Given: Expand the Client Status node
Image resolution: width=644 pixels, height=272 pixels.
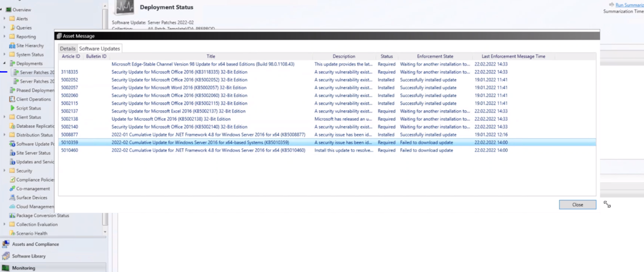Looking at the screenshot, I should click(4, 117).
